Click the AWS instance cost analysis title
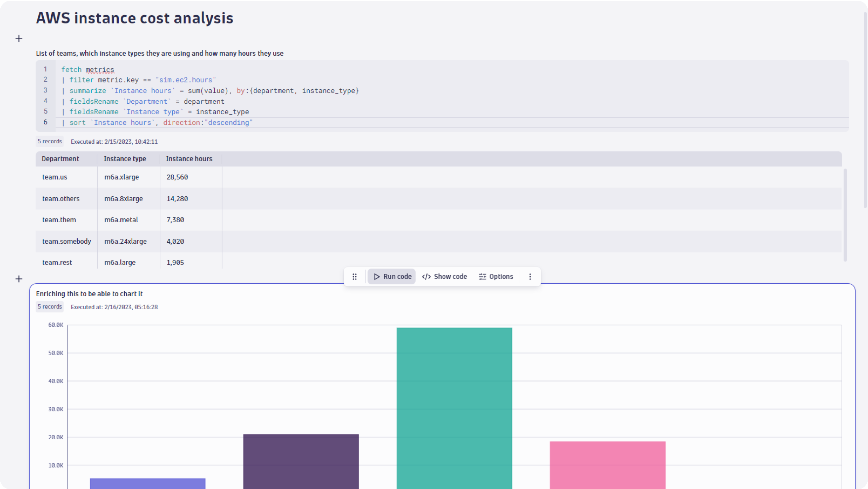Viewport: 868px width, 489px height. (x=134, y=18)
